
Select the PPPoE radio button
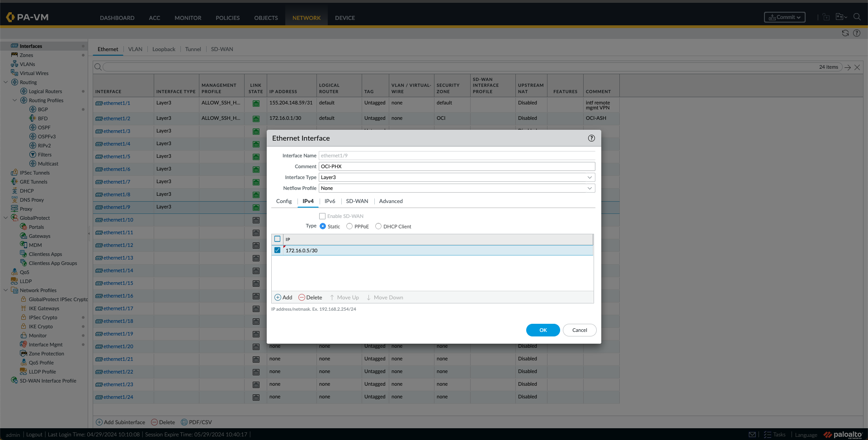pos(349,226)
